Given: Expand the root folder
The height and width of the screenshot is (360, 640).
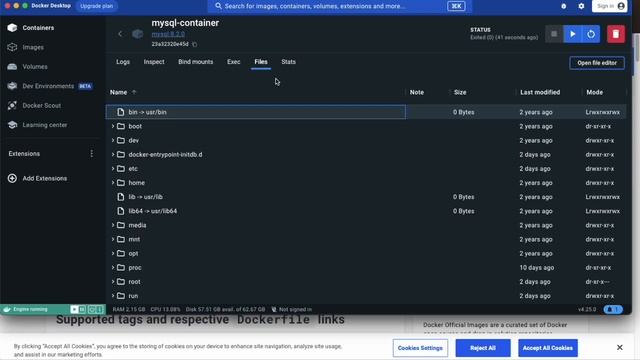Looking at the screenshot, I should click(x=113, y=282).
